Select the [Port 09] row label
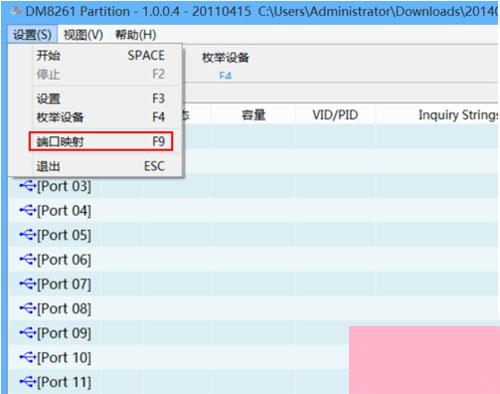The width and height of the screenshot is (500, 394). tap(64, 333)
